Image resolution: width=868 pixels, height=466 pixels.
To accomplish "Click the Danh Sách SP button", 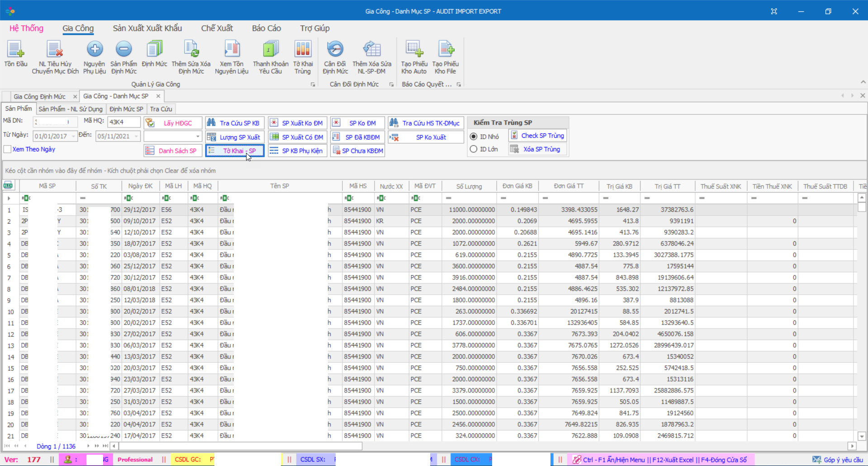I will (x=173, y=151).
